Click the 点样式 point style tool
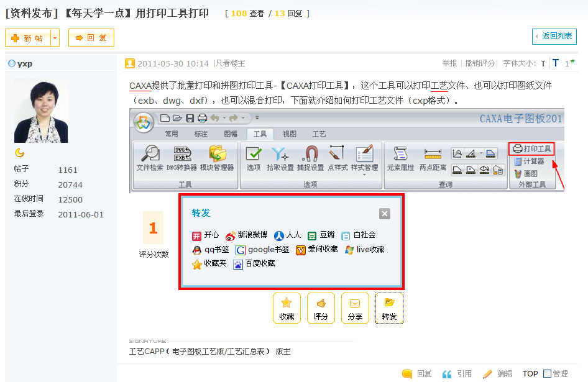 pyautogui.click(x=338, y=158)
